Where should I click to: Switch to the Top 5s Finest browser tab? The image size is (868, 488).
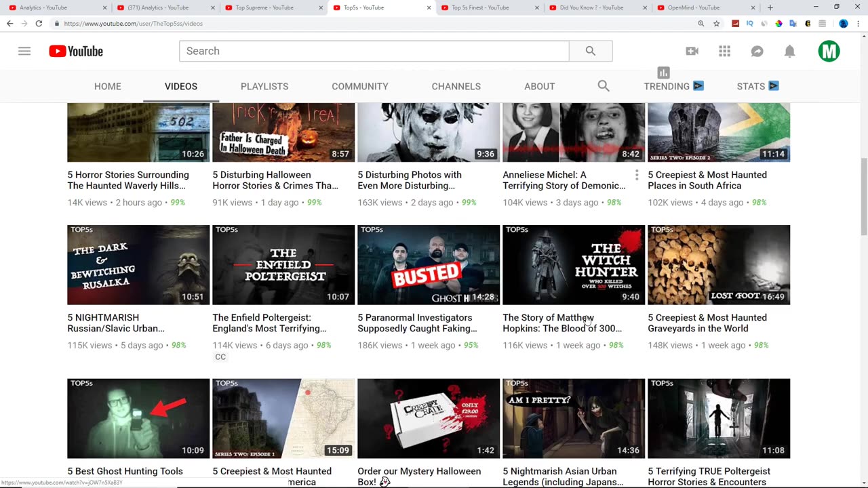488,7
